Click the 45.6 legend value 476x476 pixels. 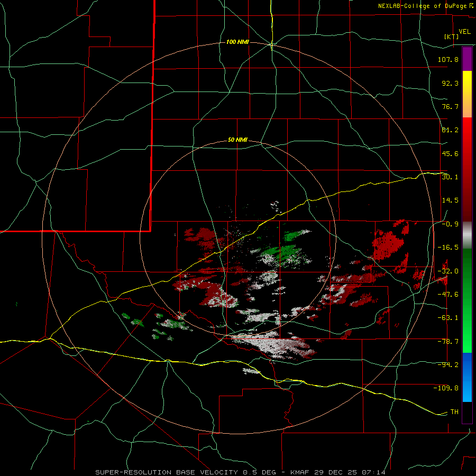click(x=450, y=153)
